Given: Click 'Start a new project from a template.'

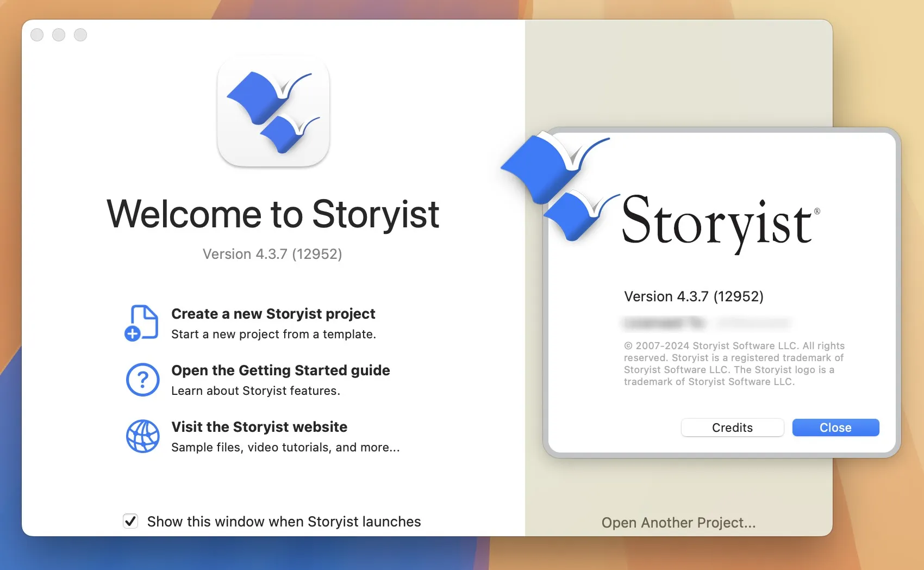Looking at the screenshot, I should click(x=273, y=334).
